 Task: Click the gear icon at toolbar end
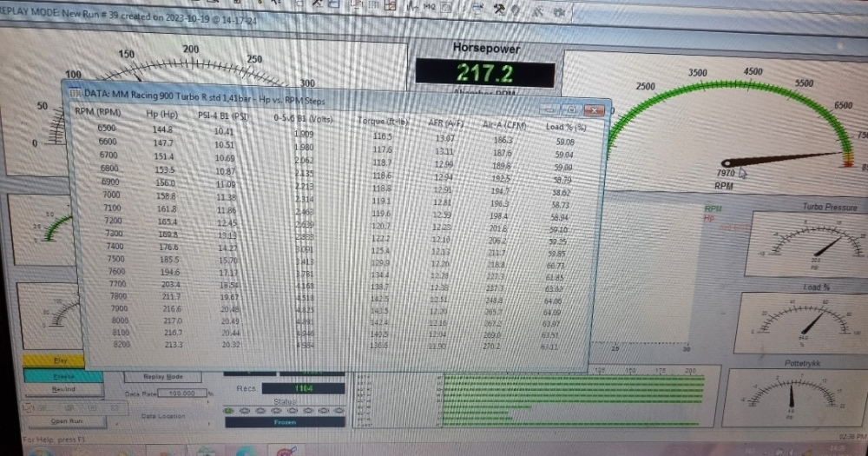pyautogui.click(x=559, y=11)
